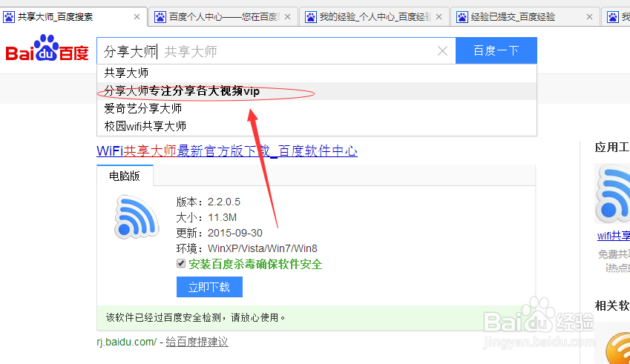Screen dimensions: 630x364
Task: Switch to the 经验已提交_百度经验 tab
Action: coord(525,17)
